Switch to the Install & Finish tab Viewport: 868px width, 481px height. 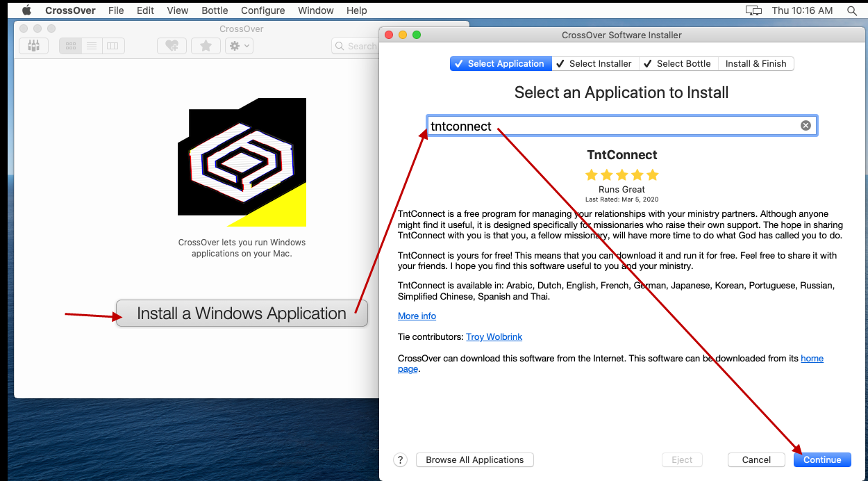(756, 63)
